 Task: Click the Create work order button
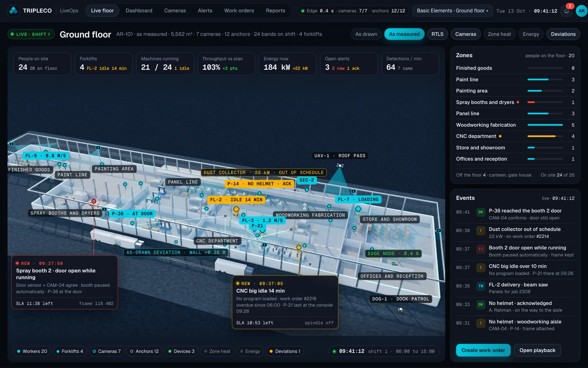click(483, 350)
